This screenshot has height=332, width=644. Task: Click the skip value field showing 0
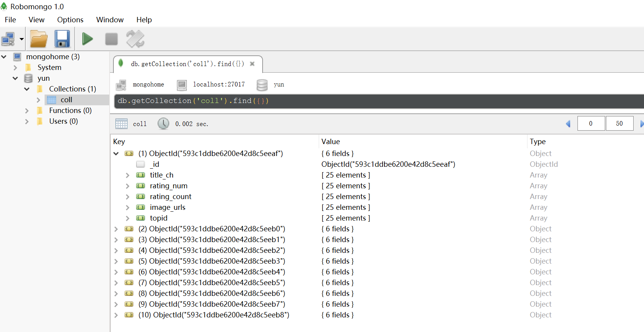pyautogui.click(x=591, y=123)
